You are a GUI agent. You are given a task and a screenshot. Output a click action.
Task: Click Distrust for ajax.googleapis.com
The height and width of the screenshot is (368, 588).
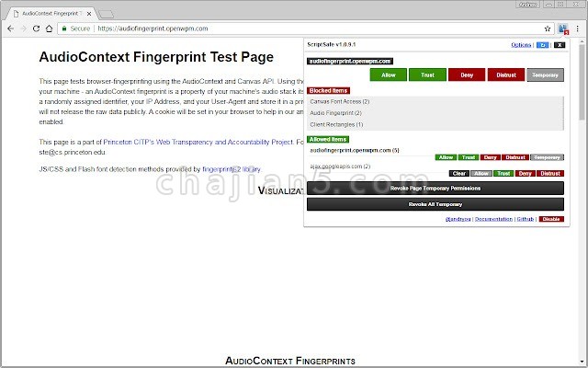coord(550,174)
